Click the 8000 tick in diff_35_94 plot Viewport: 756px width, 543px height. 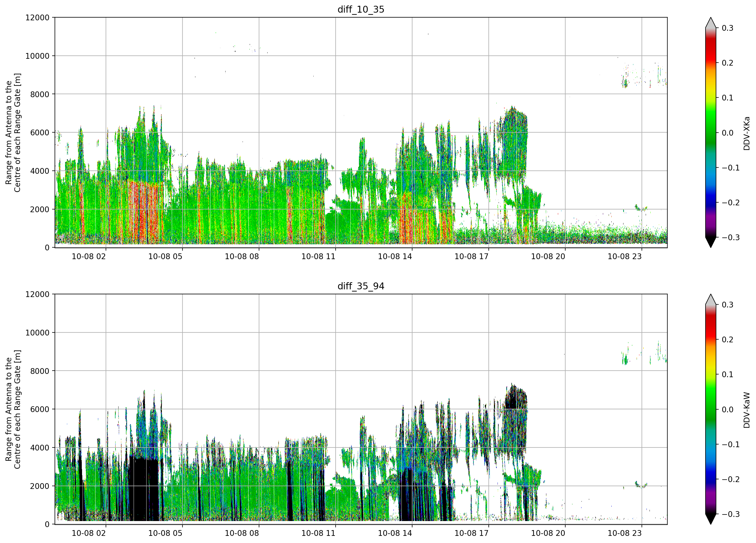click(40, 371)
